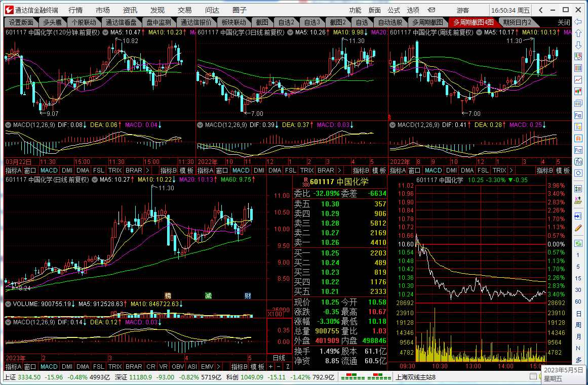
Task: Open the 公式 menu
Action: click(394, 10)
